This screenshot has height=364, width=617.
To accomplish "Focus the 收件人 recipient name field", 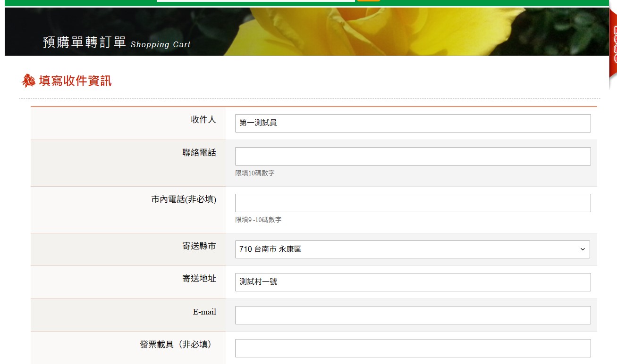I will pos(413,123).
